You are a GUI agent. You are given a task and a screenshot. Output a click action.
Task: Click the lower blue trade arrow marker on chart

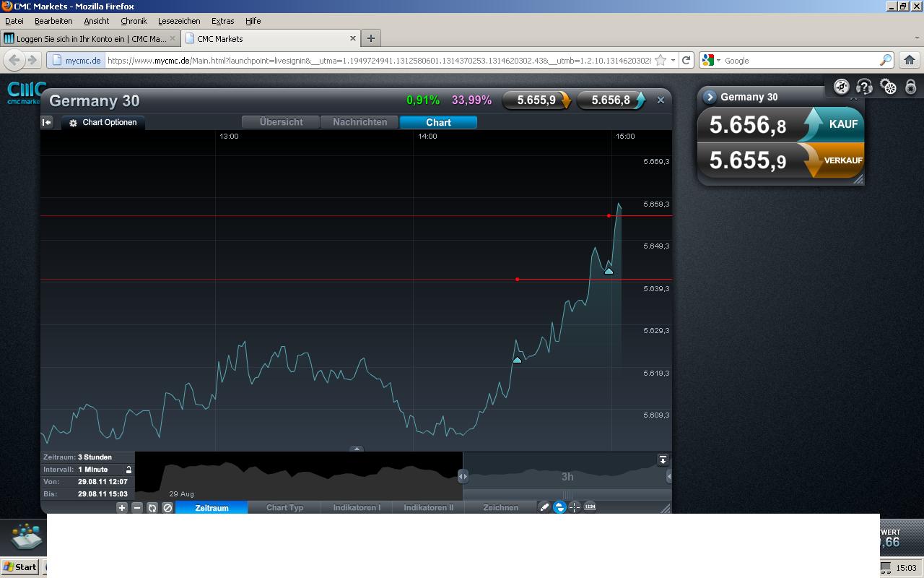click(517, 359)
